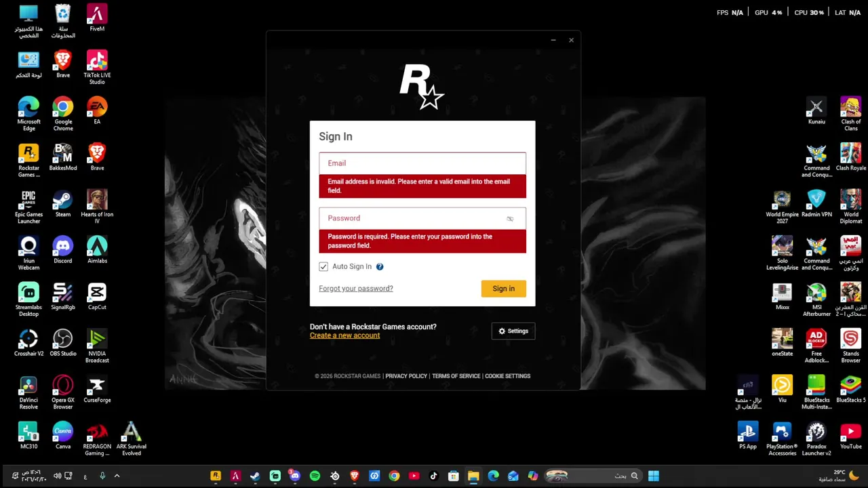Select CurseForge desktop icon
This screenshot has height=488, width=868.
point(97,389)
